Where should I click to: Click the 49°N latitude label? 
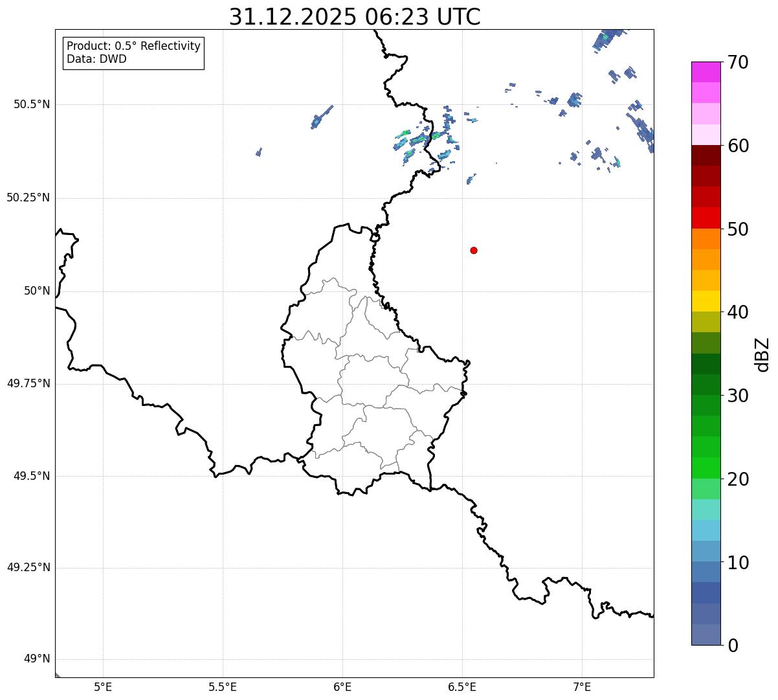pos(37,659)
